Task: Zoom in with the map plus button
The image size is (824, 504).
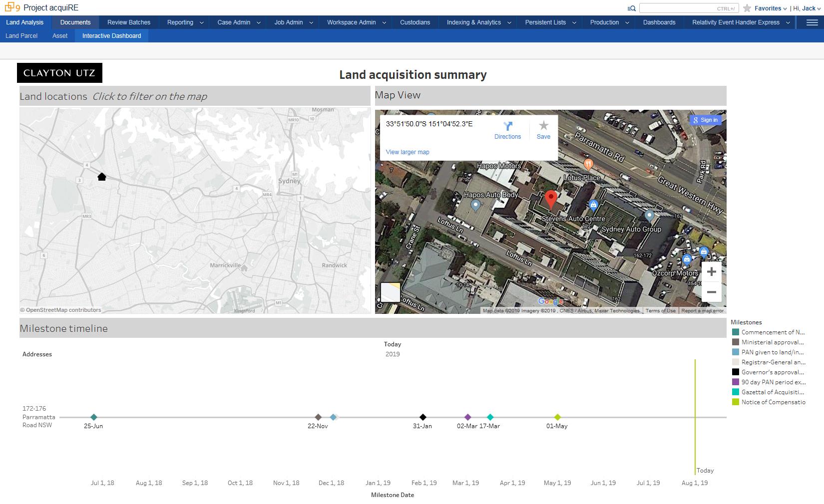Action: click(x=712, y=271)
